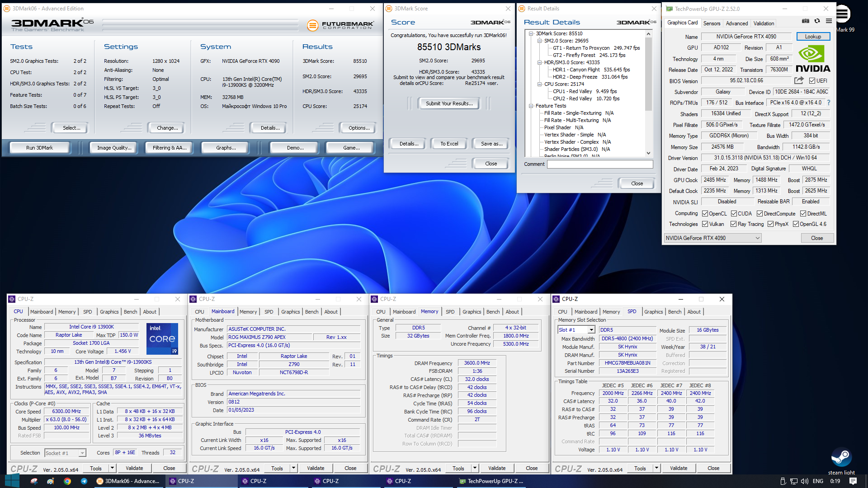Toggle the DirectML checkbox
This screenshot has width=868, height=488.
[x=803, y=214]
